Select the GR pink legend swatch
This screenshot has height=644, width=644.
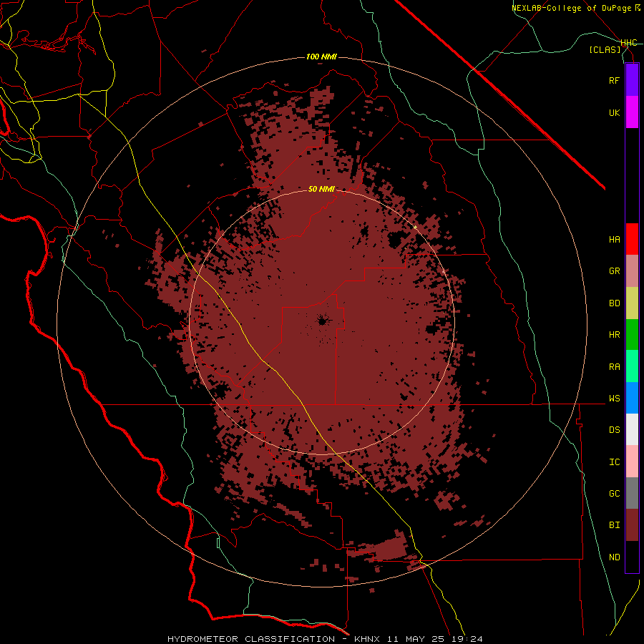(x=632, y=271)
